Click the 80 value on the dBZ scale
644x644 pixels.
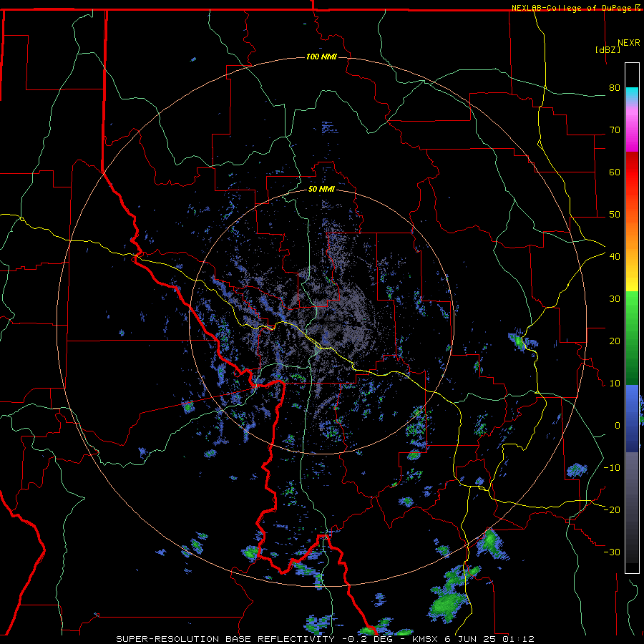tap(615, 88)
